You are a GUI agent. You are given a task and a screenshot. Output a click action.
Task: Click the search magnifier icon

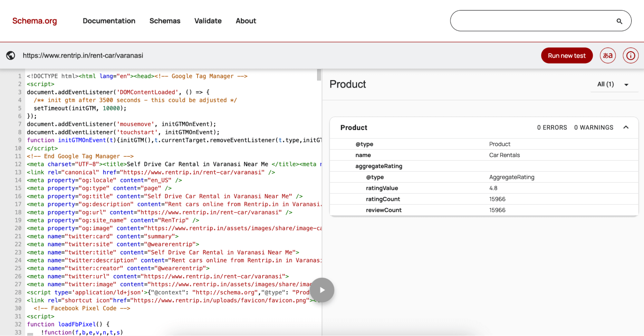coord(619,21)
